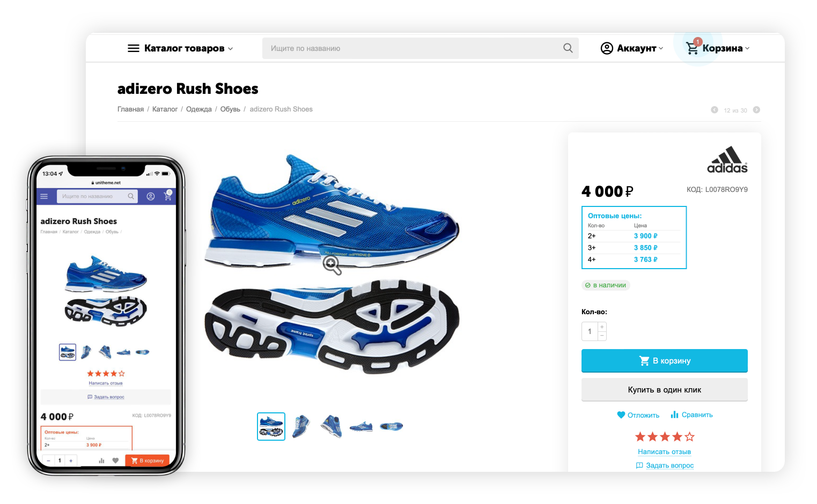
Task: Go to previous product arrow near 12 из 30
Action: 715,110
